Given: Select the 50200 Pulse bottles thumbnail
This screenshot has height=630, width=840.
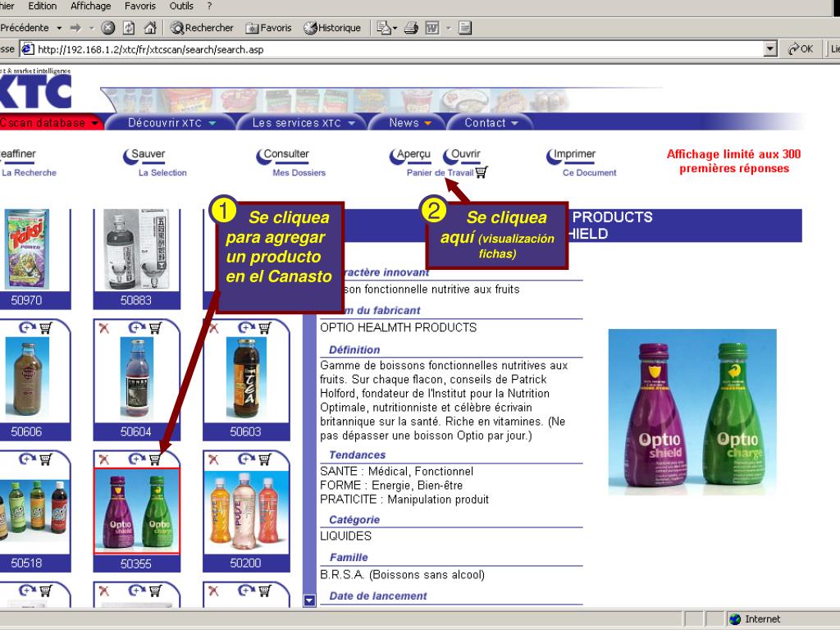Looking at the screenshot, I should 246,511.
